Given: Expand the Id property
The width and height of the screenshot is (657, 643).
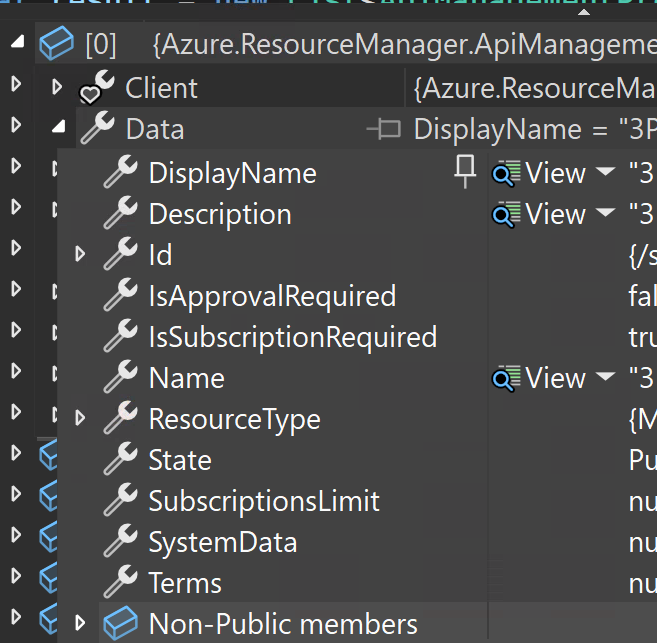Looking at the screenshot, I should coord(80,254).
